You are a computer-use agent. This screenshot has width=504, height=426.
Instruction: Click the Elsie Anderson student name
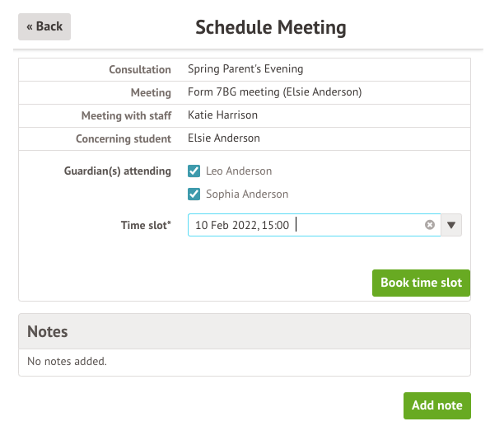coord(224,138)
